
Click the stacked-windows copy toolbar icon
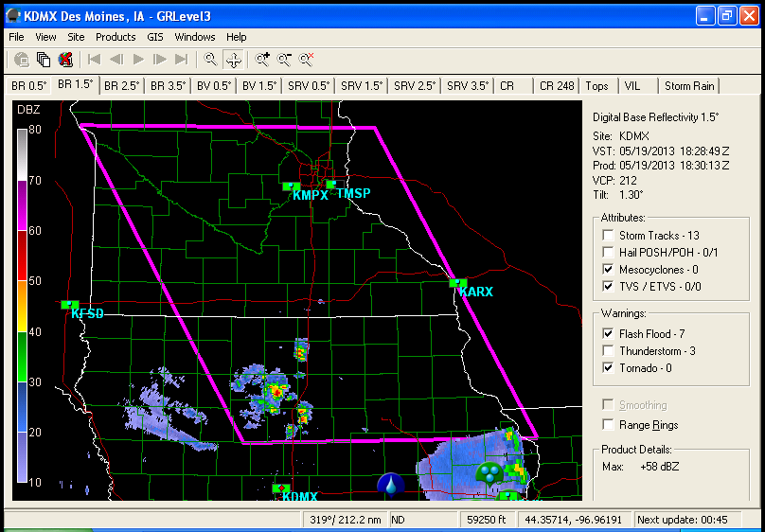pyautogui.click(x=44, y=60)
